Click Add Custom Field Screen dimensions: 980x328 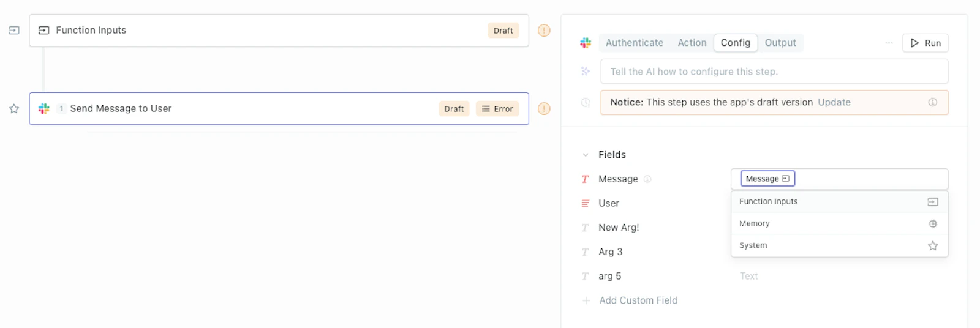(638, 300)
